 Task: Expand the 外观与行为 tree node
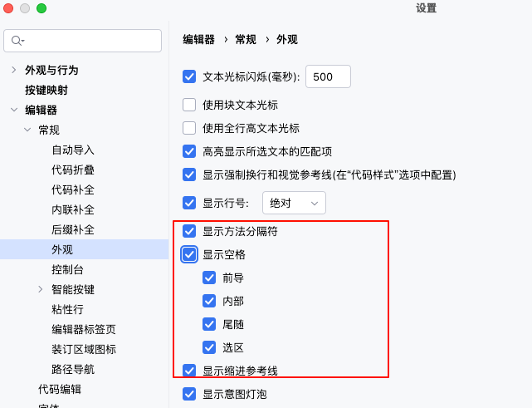[14, 70]
